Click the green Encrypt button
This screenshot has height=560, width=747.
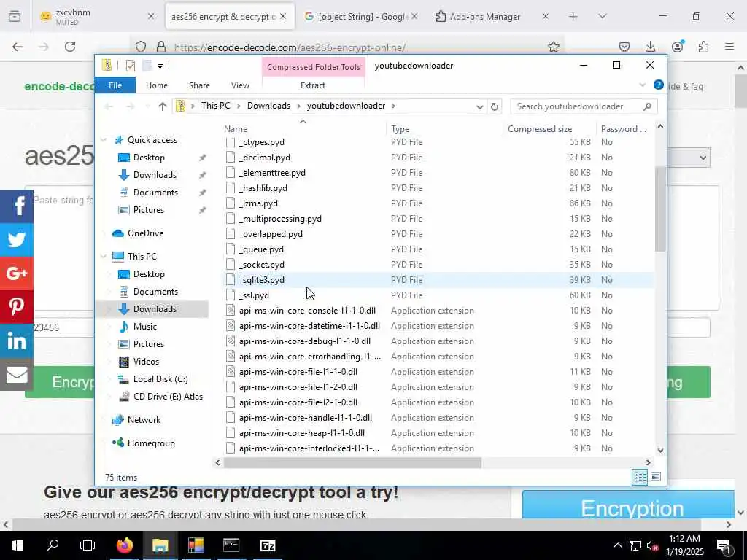tap(60, 382)
